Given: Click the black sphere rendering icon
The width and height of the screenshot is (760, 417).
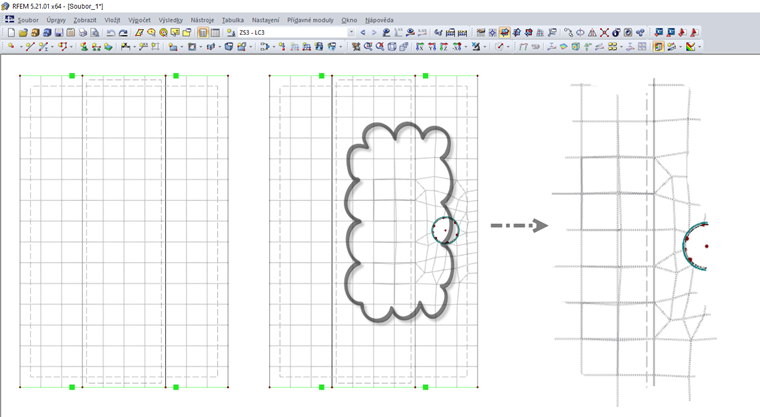Looking at the screenshot, I should point(616,32).
